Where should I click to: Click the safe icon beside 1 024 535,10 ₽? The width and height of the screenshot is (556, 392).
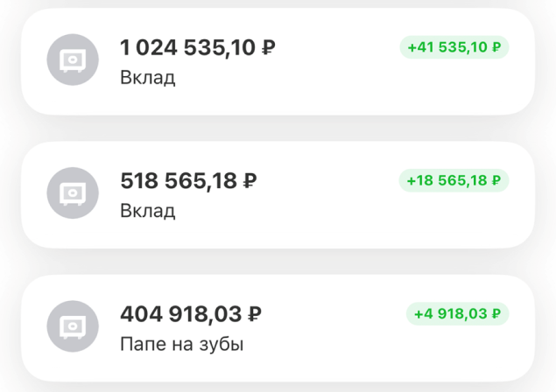(x=72, y=59)
